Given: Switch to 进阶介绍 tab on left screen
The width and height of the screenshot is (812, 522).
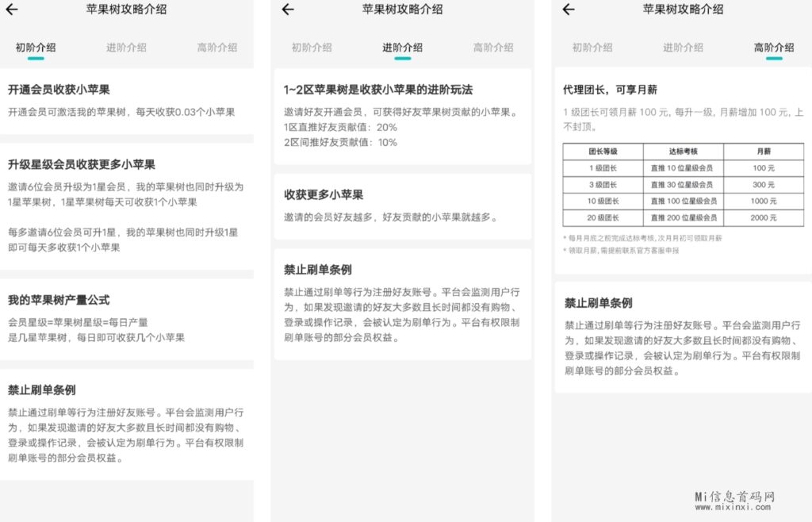Looking at the screenshot, I should click(127, 48).
